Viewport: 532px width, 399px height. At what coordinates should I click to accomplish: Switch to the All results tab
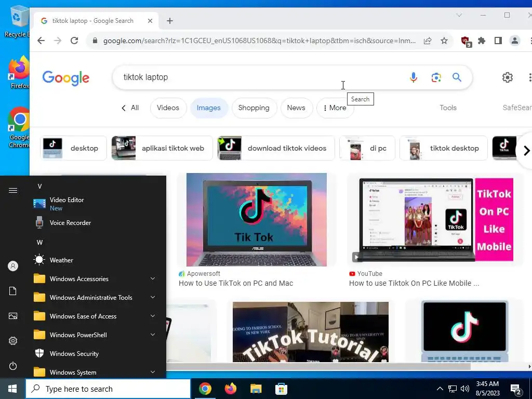(x=130, y=108)
